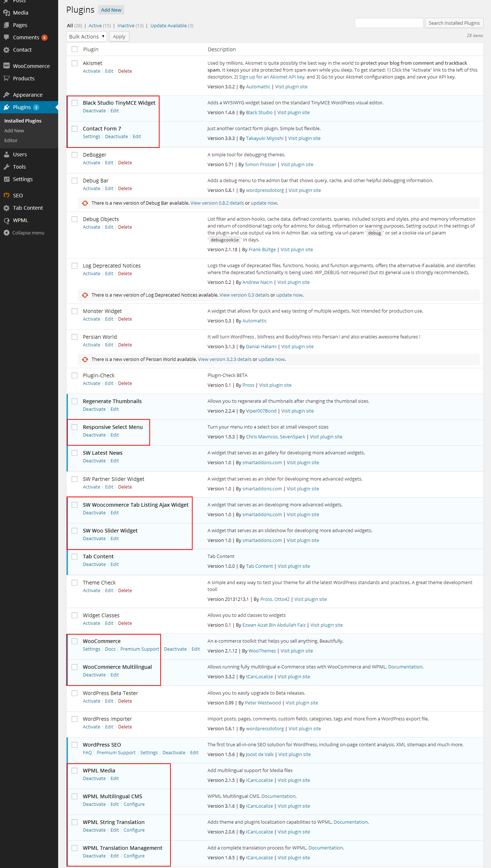Tick the Contact Form 7 checkbox

click(75, 129)
